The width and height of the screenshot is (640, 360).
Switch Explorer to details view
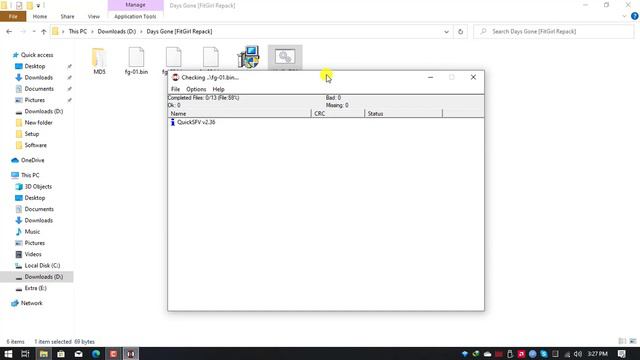(x=622, y=341)
